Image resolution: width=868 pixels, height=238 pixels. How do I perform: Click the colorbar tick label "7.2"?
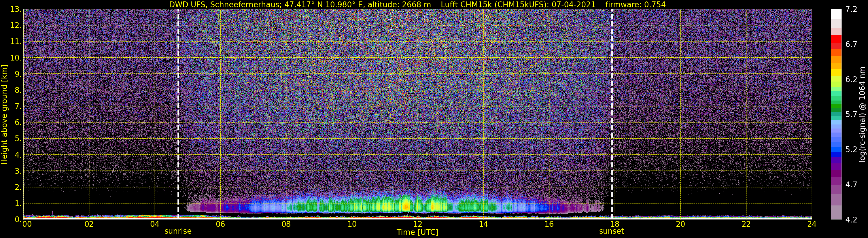pyautogui.click(x=851, y=10)
